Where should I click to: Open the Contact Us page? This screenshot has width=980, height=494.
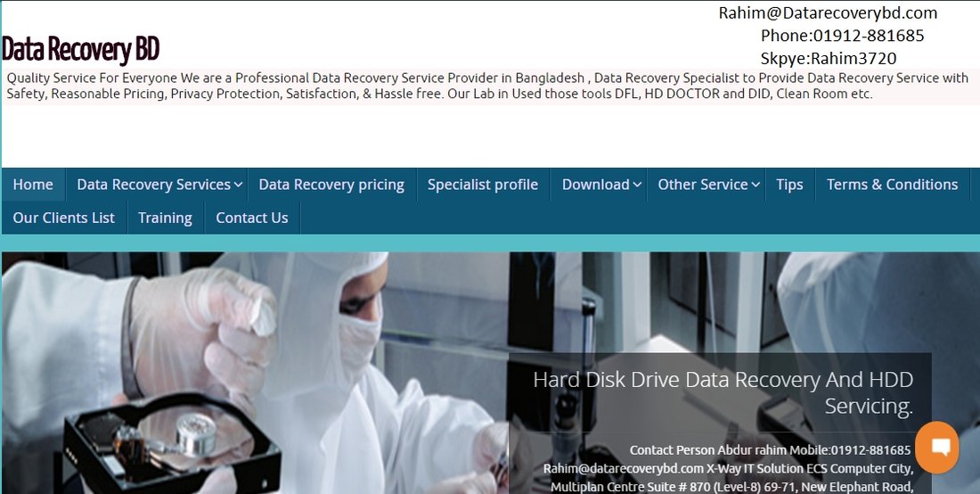(x=251, y=218)
